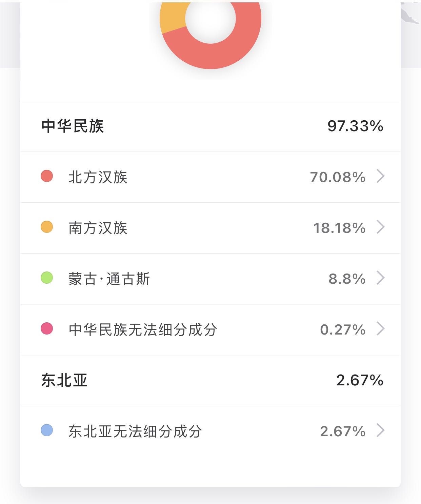Click the 70.08% percentage value

click(338, 177)
